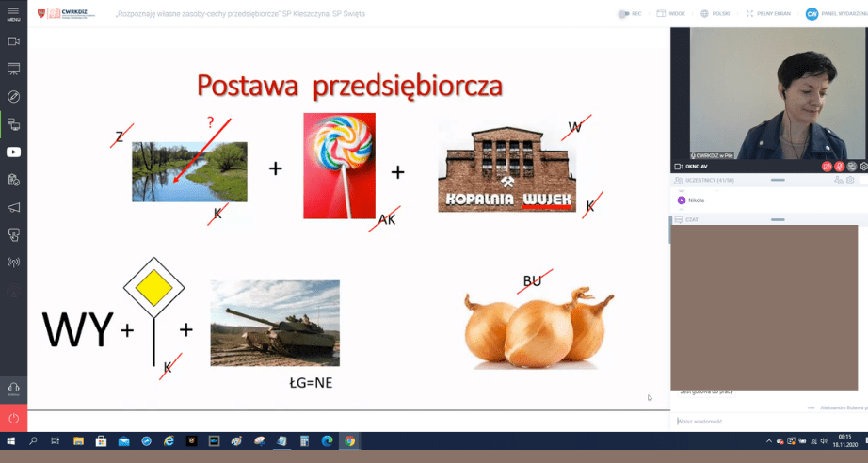Viewport: 868px width, 463px height.
Task: Select the pencil whiteboard tool in sidebar
Action: point(13,96)
